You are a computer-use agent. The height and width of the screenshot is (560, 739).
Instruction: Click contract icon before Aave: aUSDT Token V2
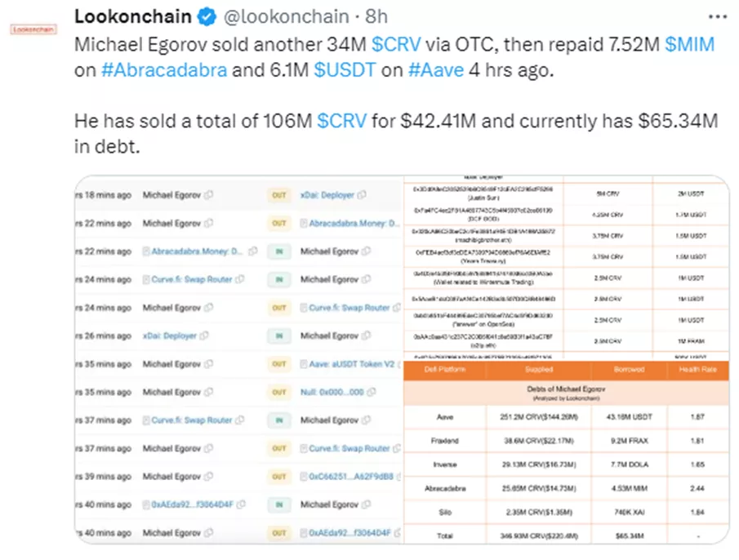(304, 364)
